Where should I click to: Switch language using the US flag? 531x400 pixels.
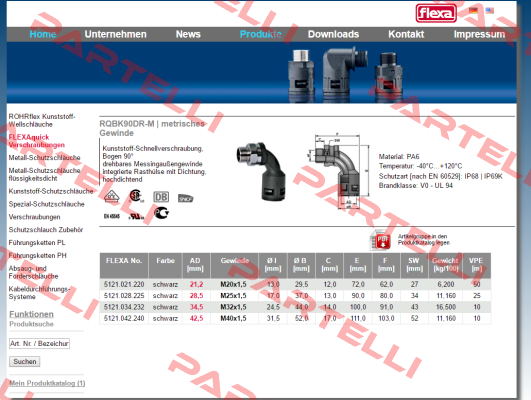(x=489, y=10)
